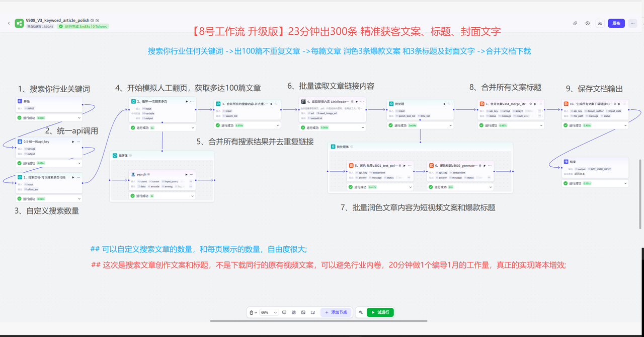Expand 润色-批量v3001 node run result
Screen dimensions: 644x337
coord(411,187)
